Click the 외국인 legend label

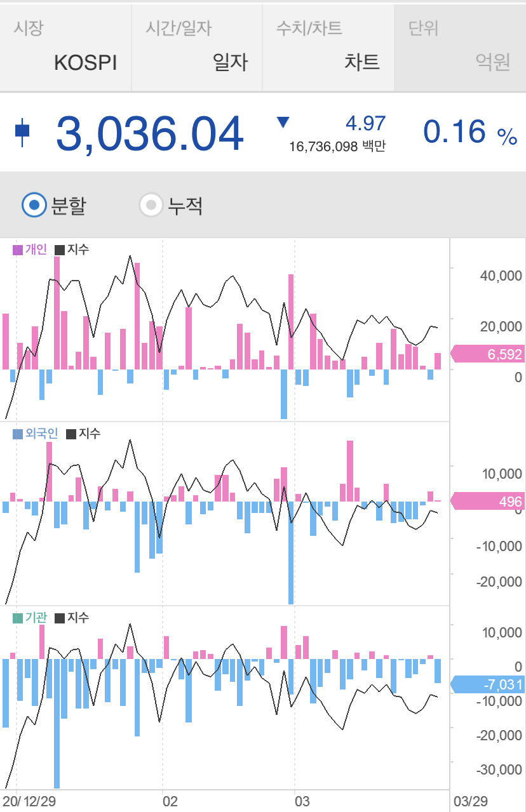click(x=42, y=434)
